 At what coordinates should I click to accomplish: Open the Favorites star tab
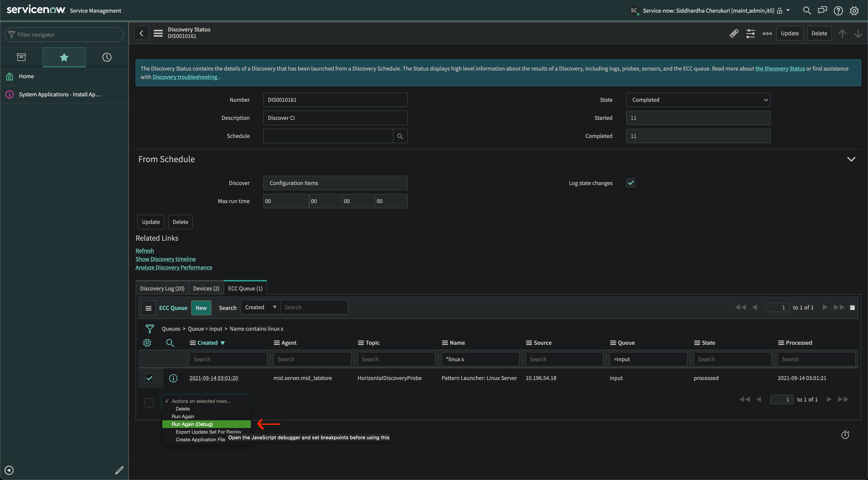click(64, 57)
